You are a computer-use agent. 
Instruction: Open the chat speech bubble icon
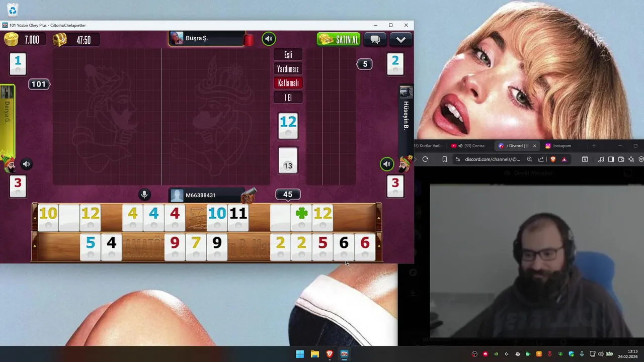[x=375, y=39]
